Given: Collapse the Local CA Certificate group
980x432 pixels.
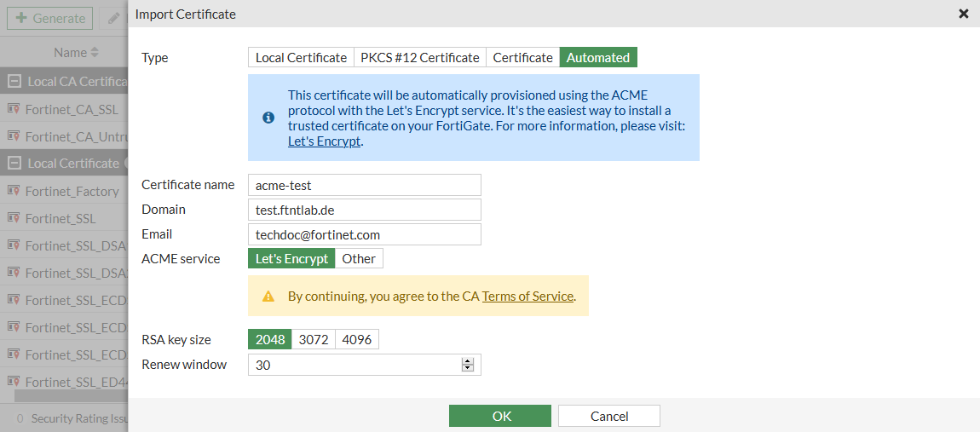Looking at the screenshot, I should coord(14,82).
